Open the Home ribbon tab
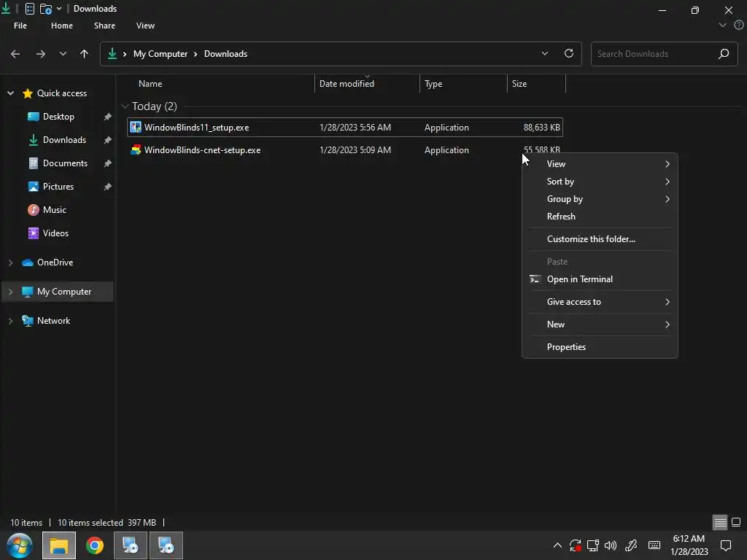This screenshot has width=747, height=560. [62, 26]
